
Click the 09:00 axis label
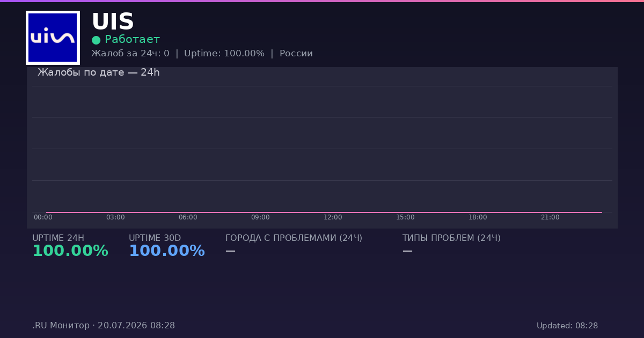pyautogui.click(x=260, y=217)
